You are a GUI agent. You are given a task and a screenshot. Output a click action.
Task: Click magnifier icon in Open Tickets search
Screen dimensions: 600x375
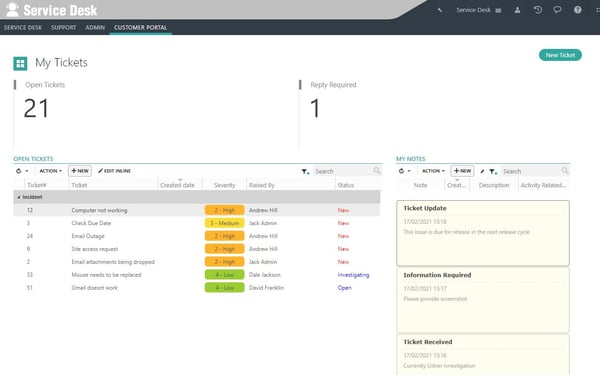(x=377, y=171)
